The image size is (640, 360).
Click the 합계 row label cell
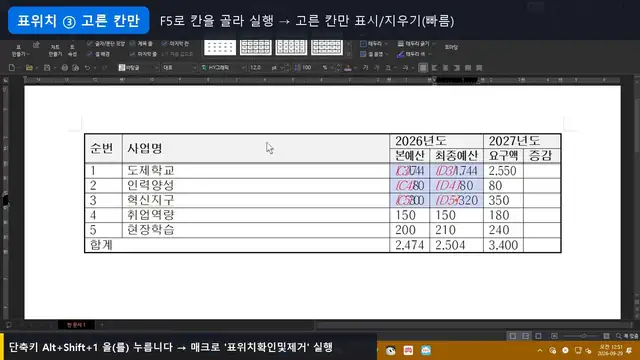(237, 245)
